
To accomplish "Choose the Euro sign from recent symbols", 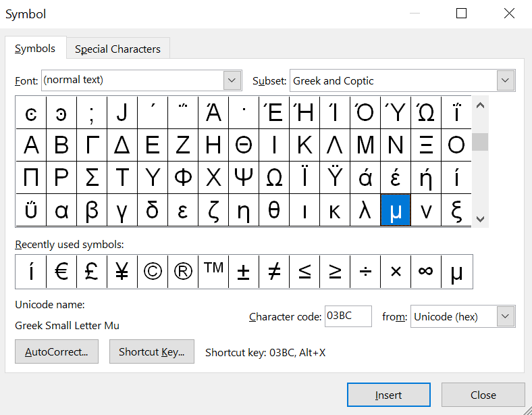I will [x=61, y=272].
